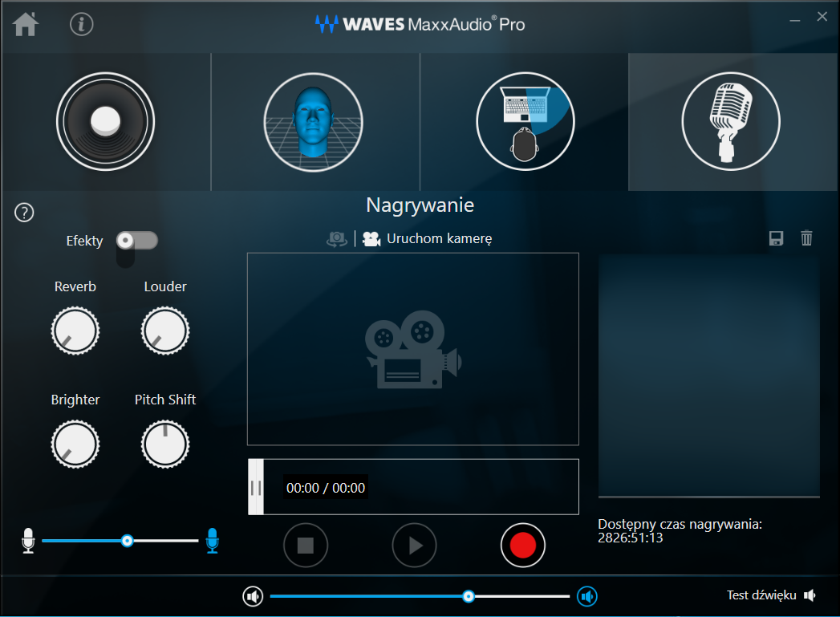Delete recording with the trash icon

tap(806, 237)
